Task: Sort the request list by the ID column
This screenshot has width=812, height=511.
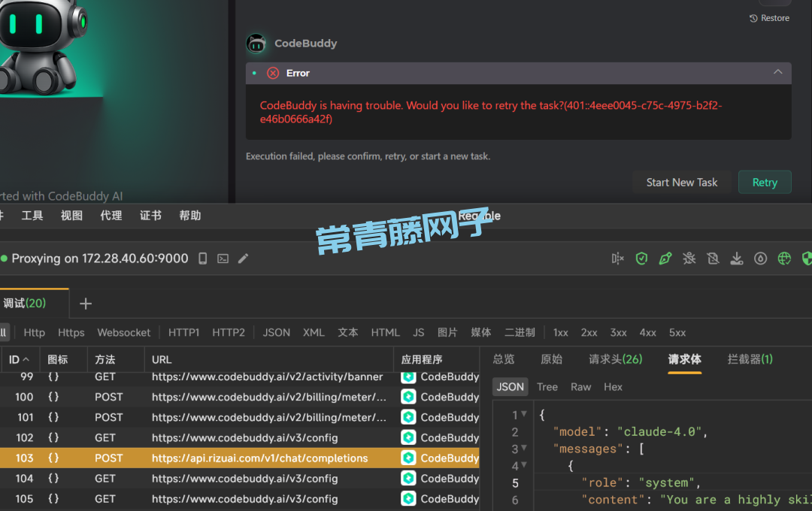Action: tap(19, 359)
